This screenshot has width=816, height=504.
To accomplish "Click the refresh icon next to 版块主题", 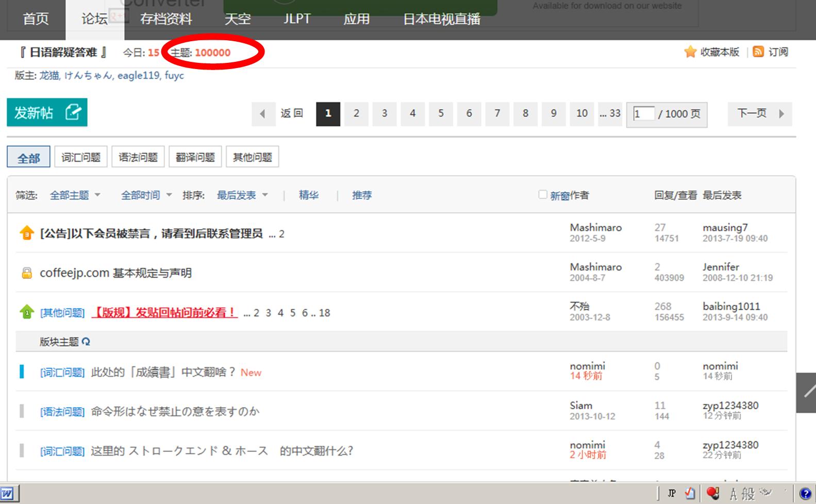I will [x=86, y=342].
